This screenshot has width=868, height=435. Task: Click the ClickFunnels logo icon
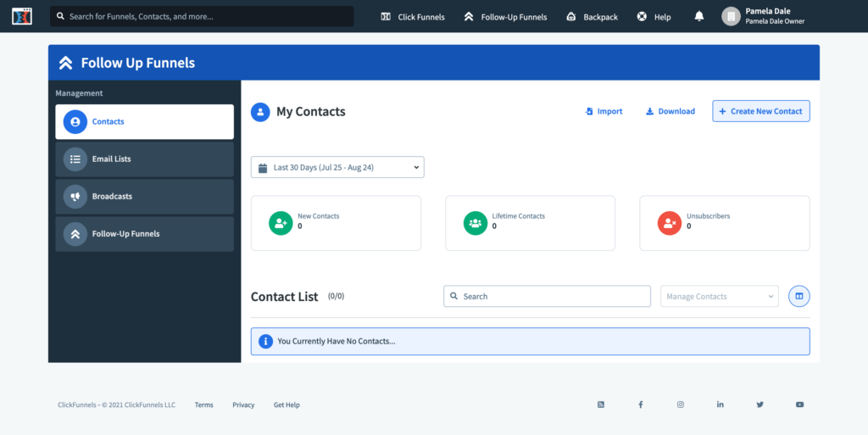(21, 17)
